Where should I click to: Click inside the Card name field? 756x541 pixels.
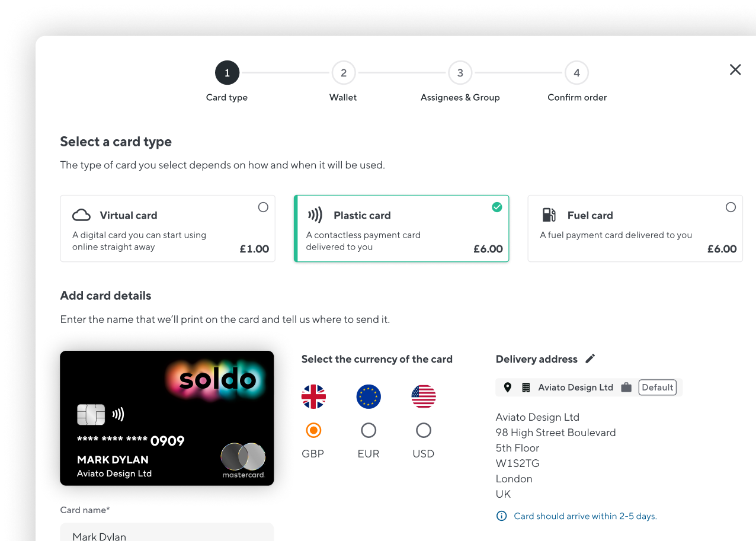[x=166, y=535]
